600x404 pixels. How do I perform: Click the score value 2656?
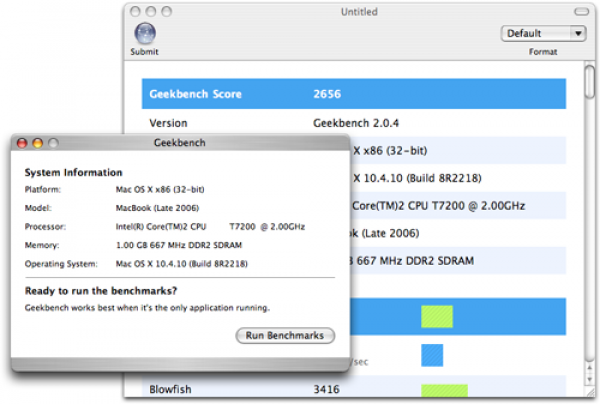(327, 94)
